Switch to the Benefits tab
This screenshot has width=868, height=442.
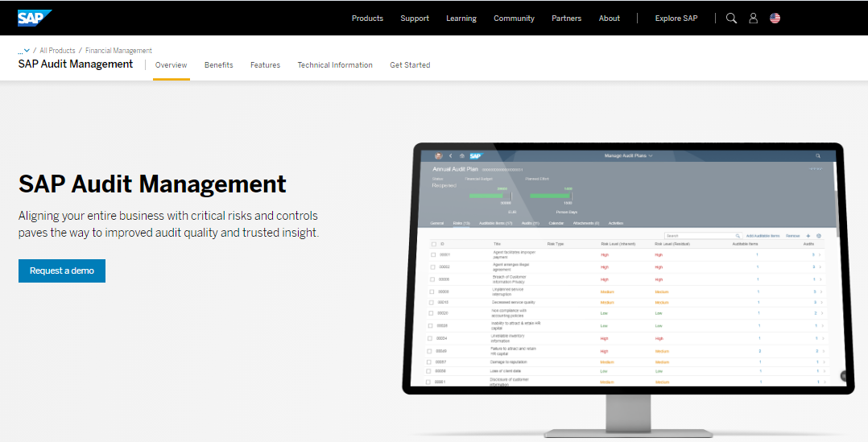[218, 65]
